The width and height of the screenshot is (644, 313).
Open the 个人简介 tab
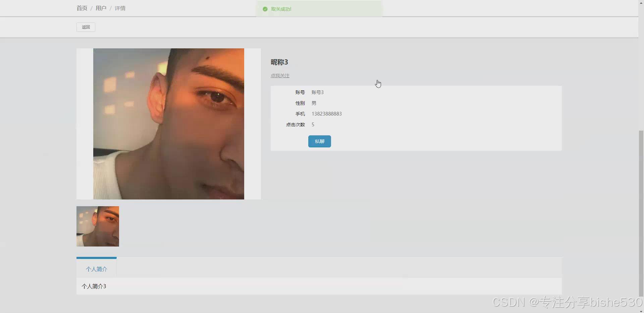point(97,269)
